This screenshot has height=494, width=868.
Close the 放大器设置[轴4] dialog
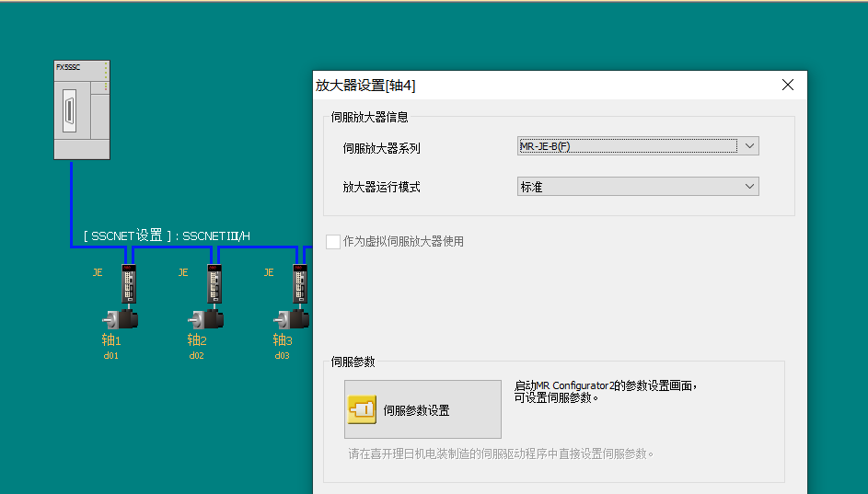tap(787, 85)
